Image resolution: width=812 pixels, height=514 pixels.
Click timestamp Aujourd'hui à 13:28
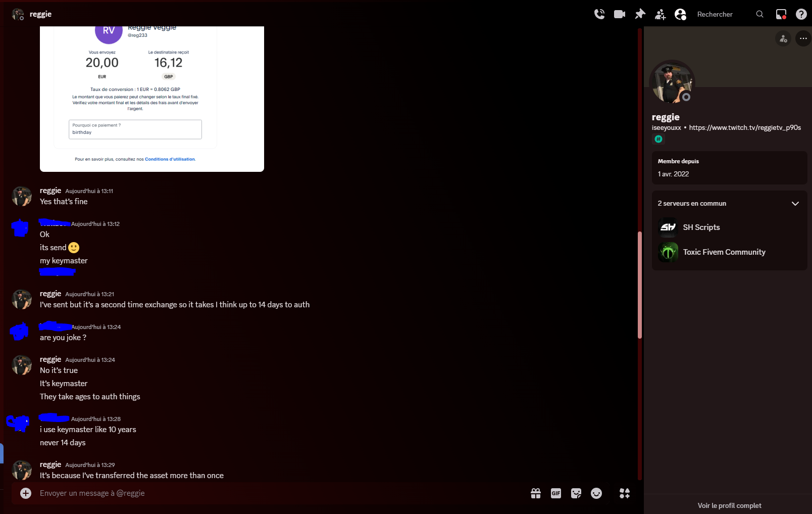pyautogui.click(x=96, y=419)
